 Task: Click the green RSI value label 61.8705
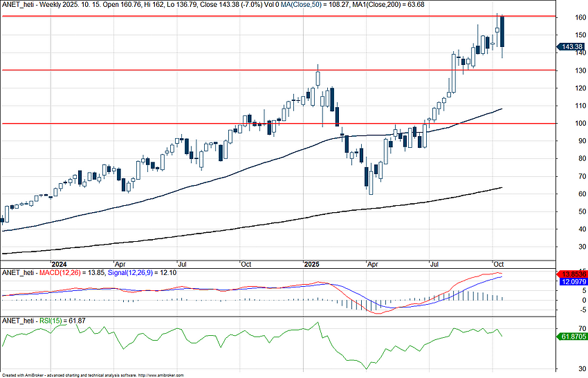point(573,336)
